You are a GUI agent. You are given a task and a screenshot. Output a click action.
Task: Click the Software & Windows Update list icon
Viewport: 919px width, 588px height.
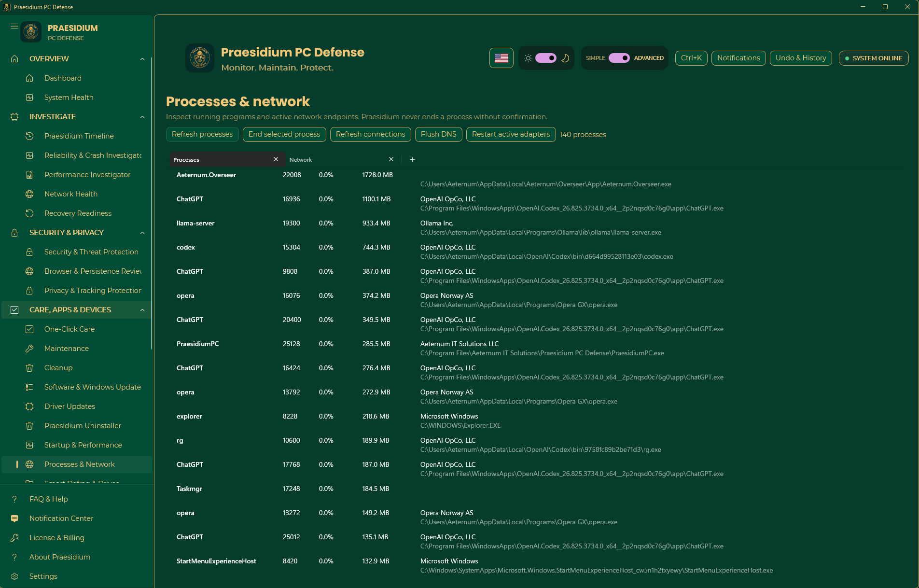[29, 387]
